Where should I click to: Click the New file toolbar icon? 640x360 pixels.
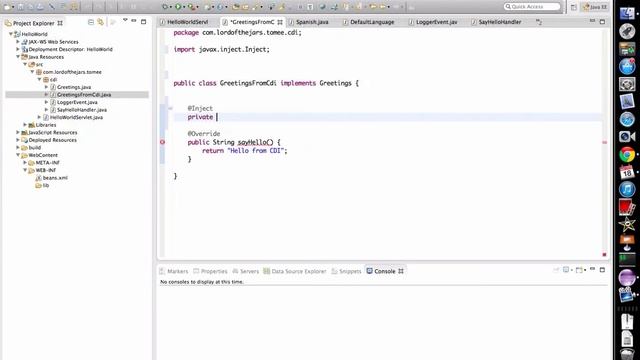pos(7,7)
